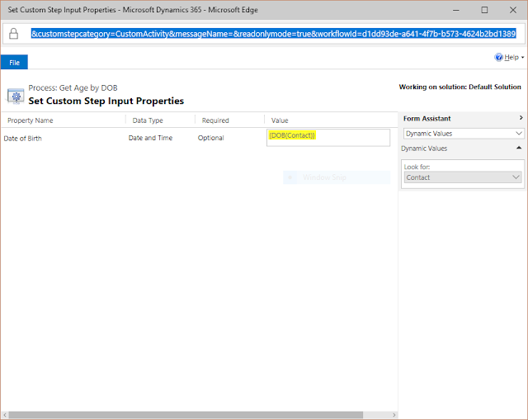Screen dimensions: 528x420
Task: Collapse the Form Assistant panel arrow
Action: coord(521,117)
